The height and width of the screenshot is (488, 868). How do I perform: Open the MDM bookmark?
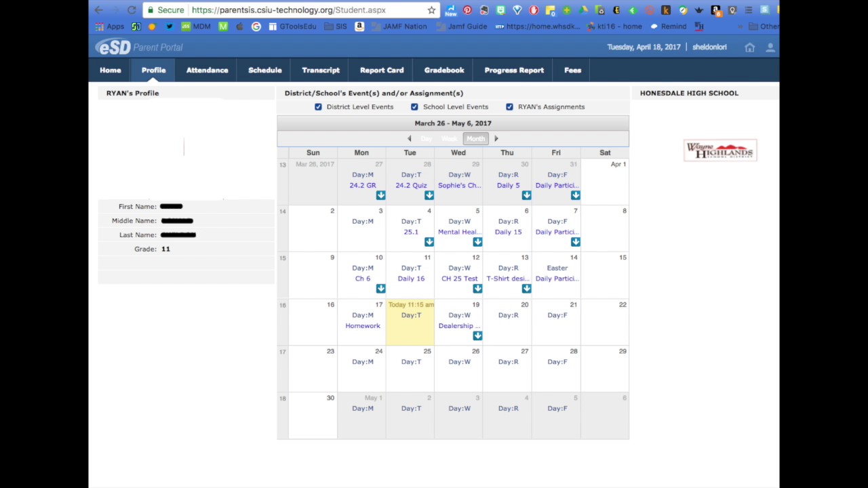(196, 26)
